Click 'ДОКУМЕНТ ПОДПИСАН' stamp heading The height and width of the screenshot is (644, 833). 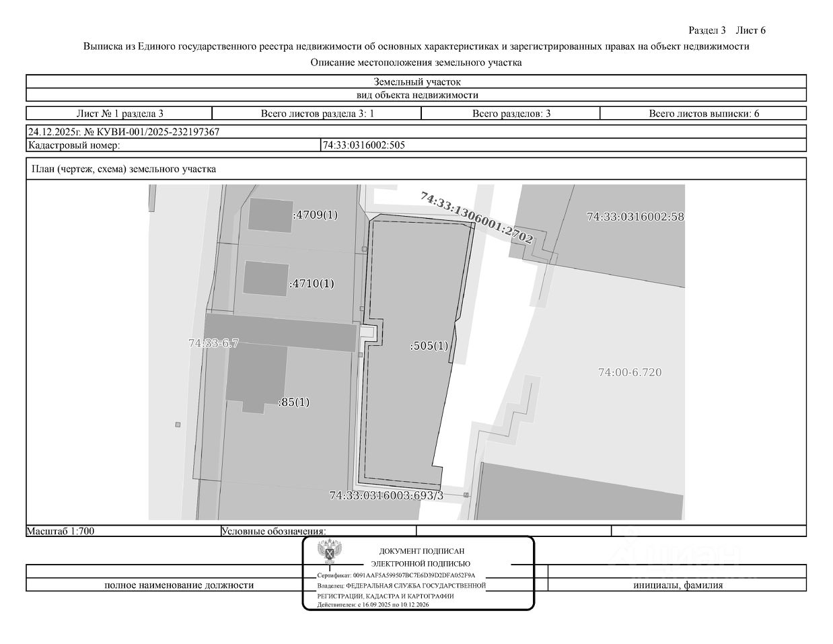click(x=422, y=551)
